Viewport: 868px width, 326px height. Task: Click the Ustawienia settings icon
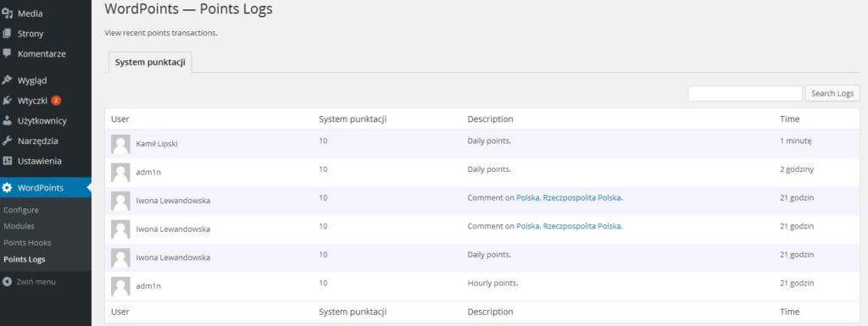[7, 162]
